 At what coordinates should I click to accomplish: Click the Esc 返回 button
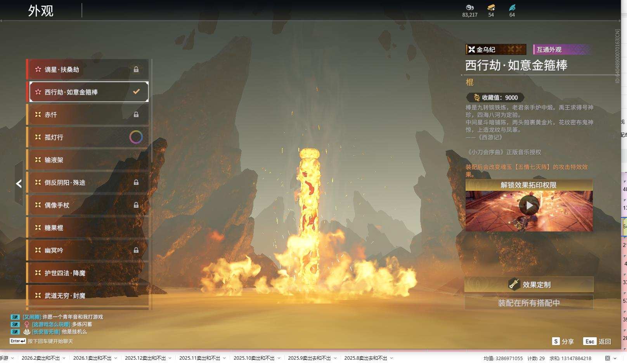click(597, 341)
